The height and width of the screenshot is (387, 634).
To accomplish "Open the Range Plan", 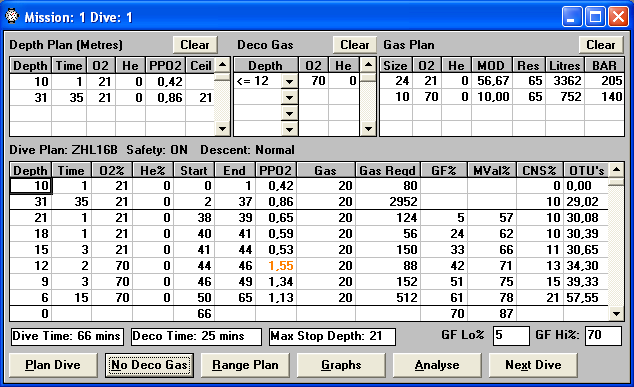I will coord(245,365).
